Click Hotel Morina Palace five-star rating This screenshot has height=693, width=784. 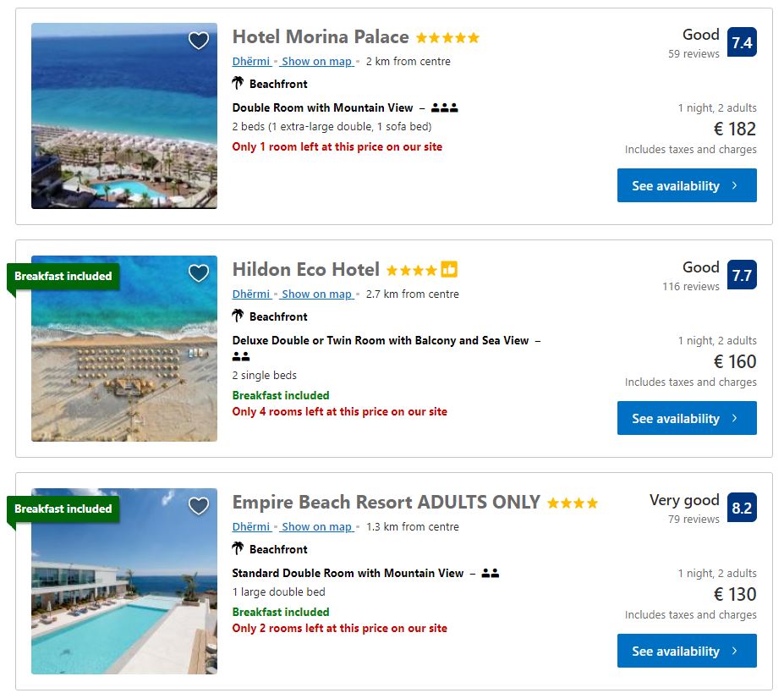[447, 38]
